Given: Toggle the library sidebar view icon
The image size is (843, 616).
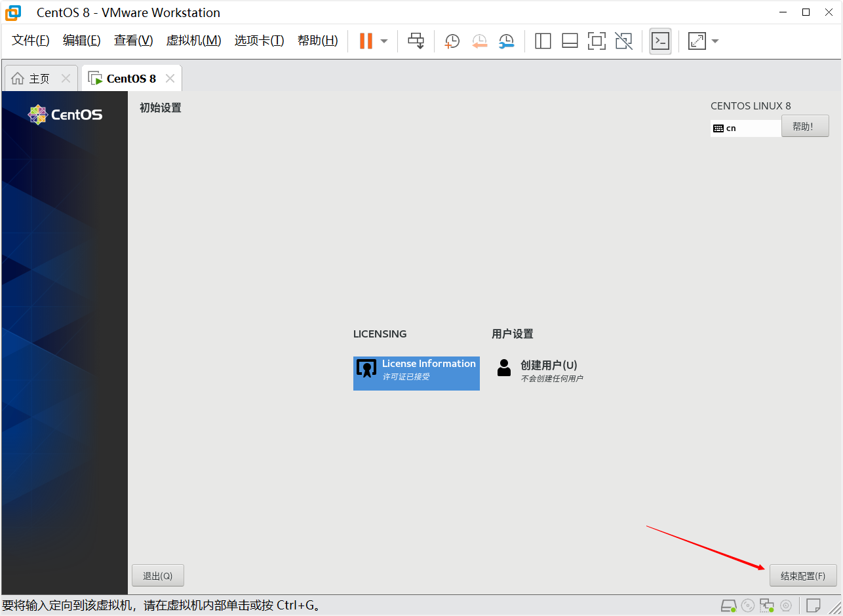Looking at the screenshot, I should pyautogui.click(x=543, y=41).
